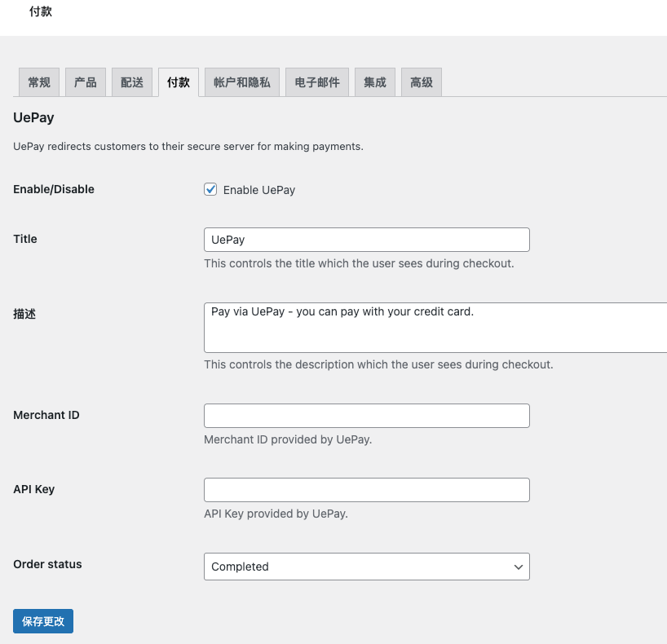The height and width of the screenshot is (644, 667).
Task: Uncheck the Enable UePay checkbox
Action: (x=210, y=189)
